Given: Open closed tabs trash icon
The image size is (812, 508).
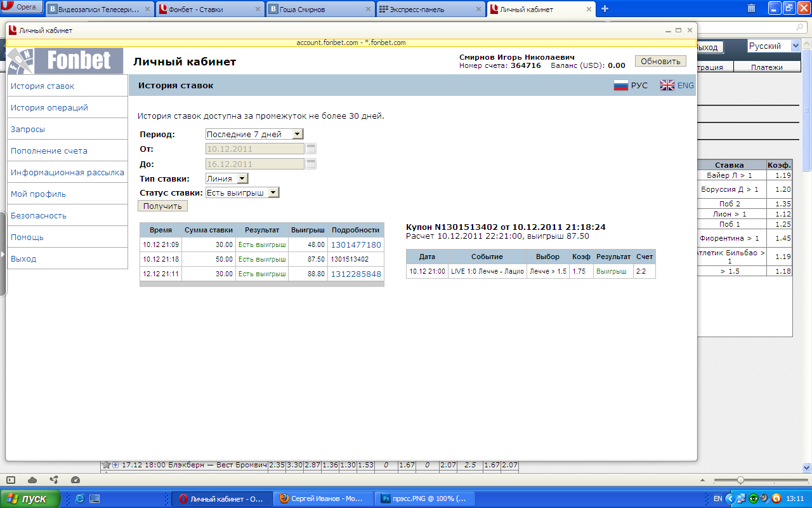Looking at the screenshot, I should tap(751, 8).
